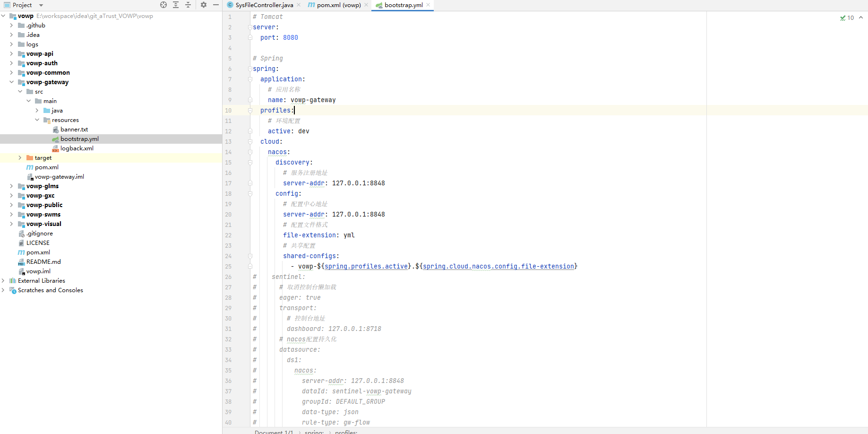
Task: Expand the .github folder
Action: (x=12, y=25)
